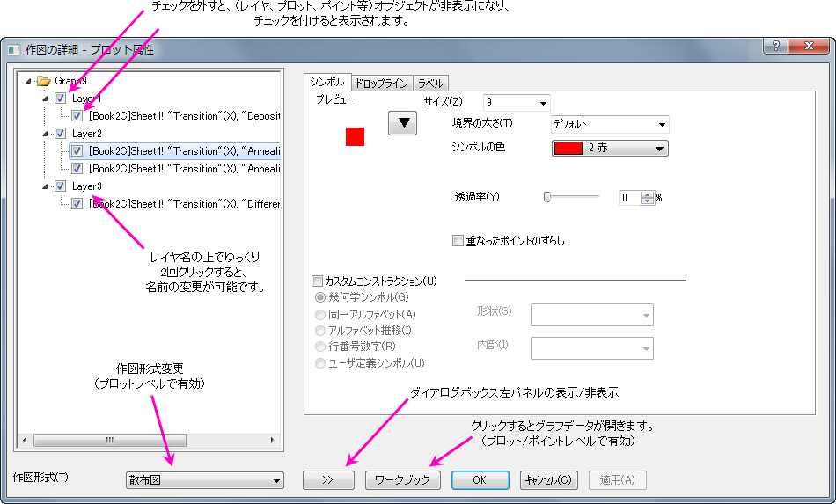Select the second Anneali plot entry in Layer2
836x504 pixels.
point(184,169)
